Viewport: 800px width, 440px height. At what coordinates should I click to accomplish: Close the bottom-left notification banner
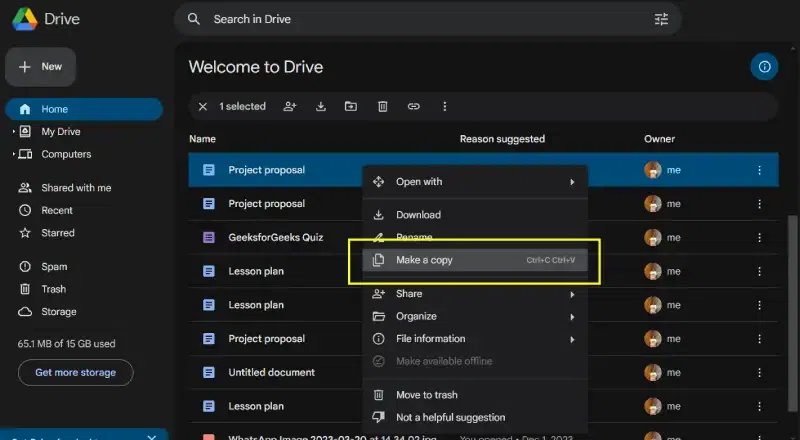[152, 437]
